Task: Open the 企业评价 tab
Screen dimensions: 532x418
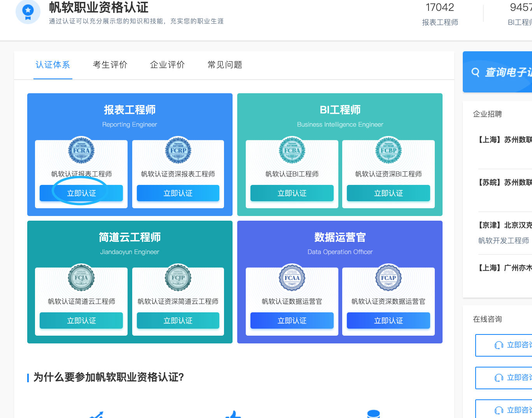Action: point(168,65)
